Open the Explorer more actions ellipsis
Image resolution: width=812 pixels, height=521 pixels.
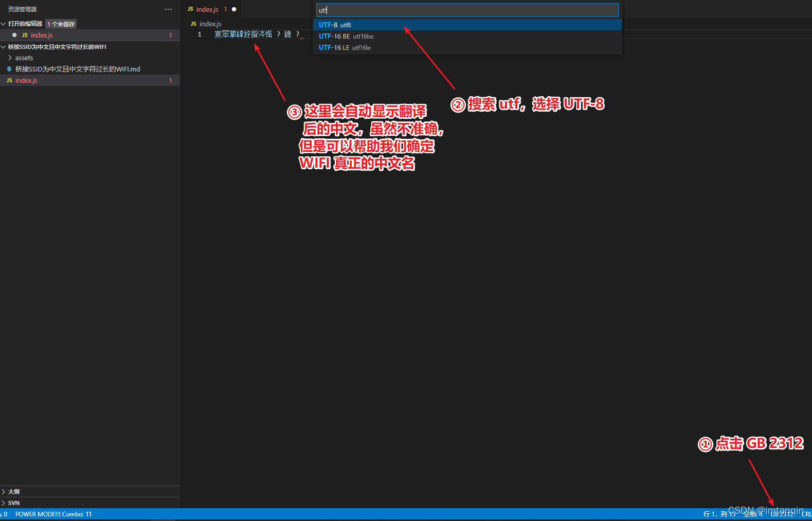[x=168, y=9]
